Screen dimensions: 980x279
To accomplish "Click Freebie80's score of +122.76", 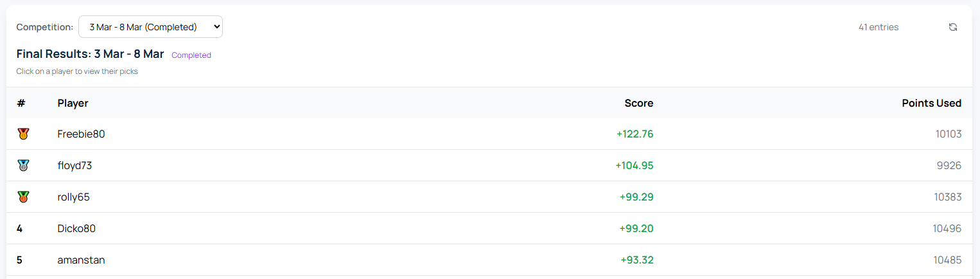I will [634, 134].
